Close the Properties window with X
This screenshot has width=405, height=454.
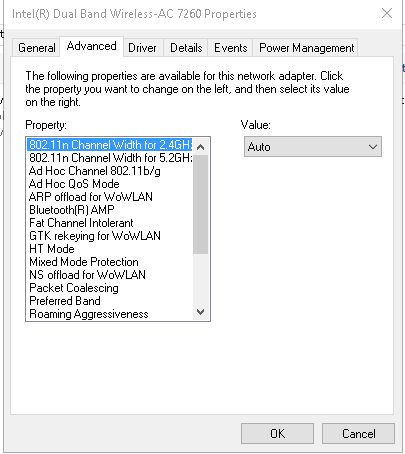click(387, 13)
